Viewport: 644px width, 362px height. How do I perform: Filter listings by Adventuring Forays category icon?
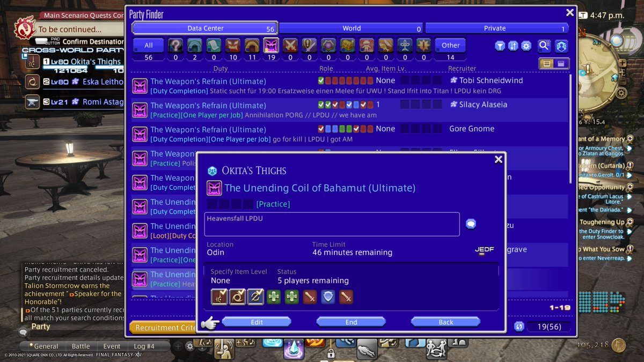pos(424,46)
